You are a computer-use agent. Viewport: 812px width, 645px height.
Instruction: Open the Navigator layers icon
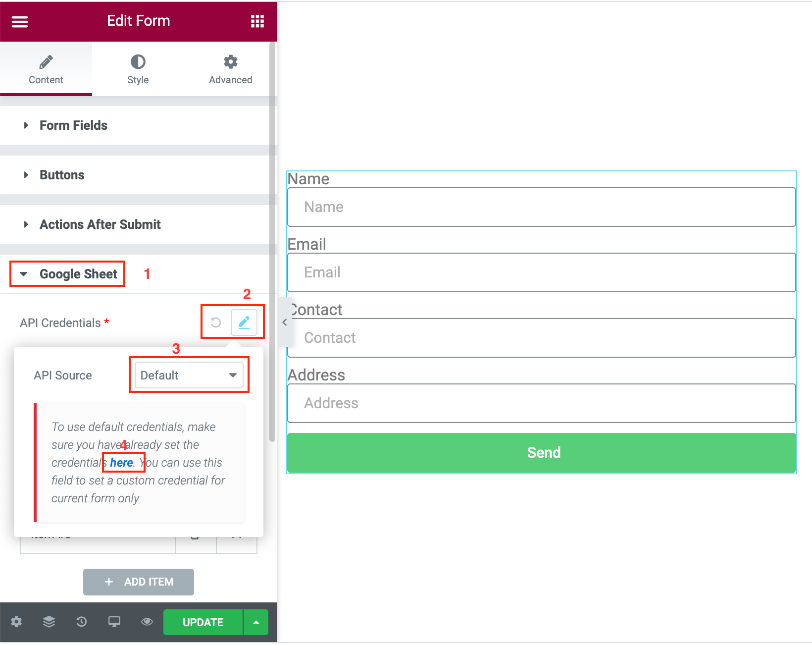coord(49,622)
